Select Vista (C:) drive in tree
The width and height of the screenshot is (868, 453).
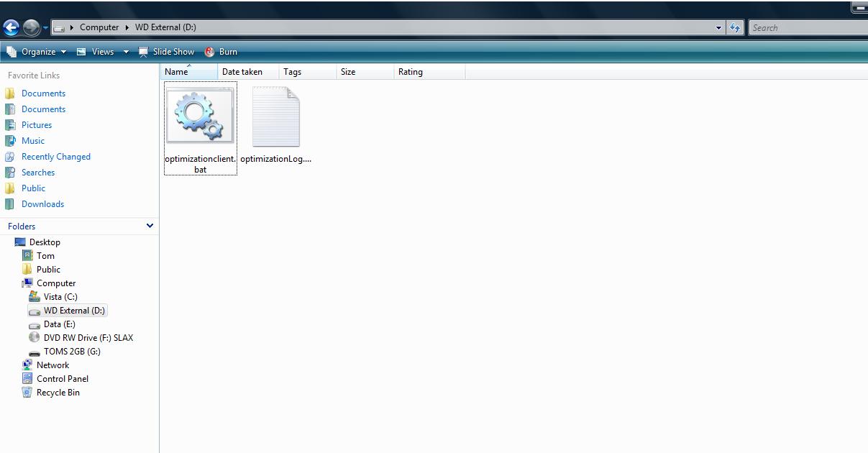(60, 297)
